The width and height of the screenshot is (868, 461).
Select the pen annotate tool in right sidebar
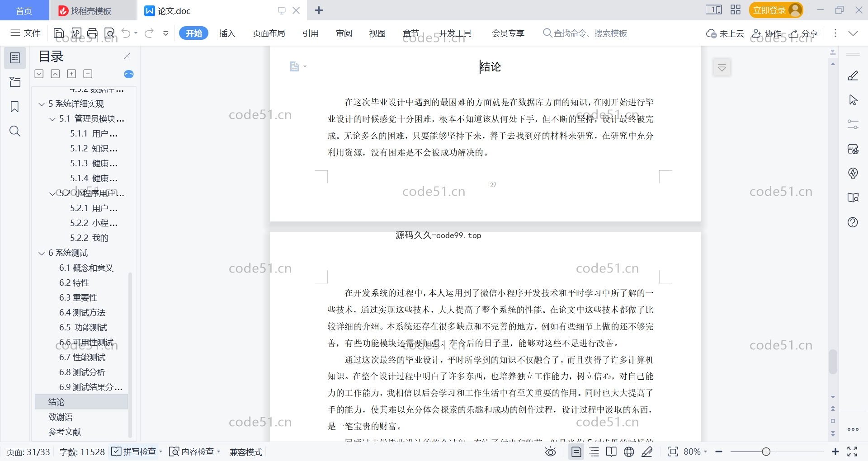click(x=853, y=75)
